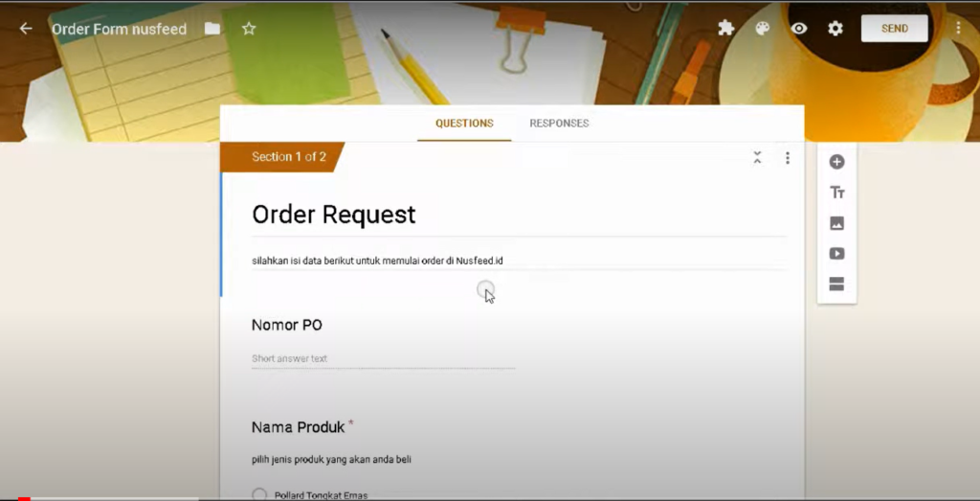Open form settings gear icon
This screenshot has width=980, height=501.
pyautogui.click(x=835, y=29)
